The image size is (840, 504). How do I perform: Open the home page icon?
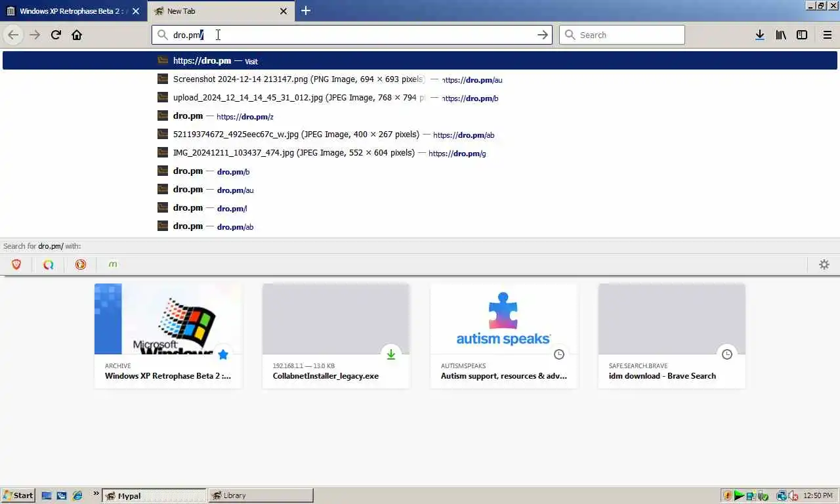(x=77, y=35)
